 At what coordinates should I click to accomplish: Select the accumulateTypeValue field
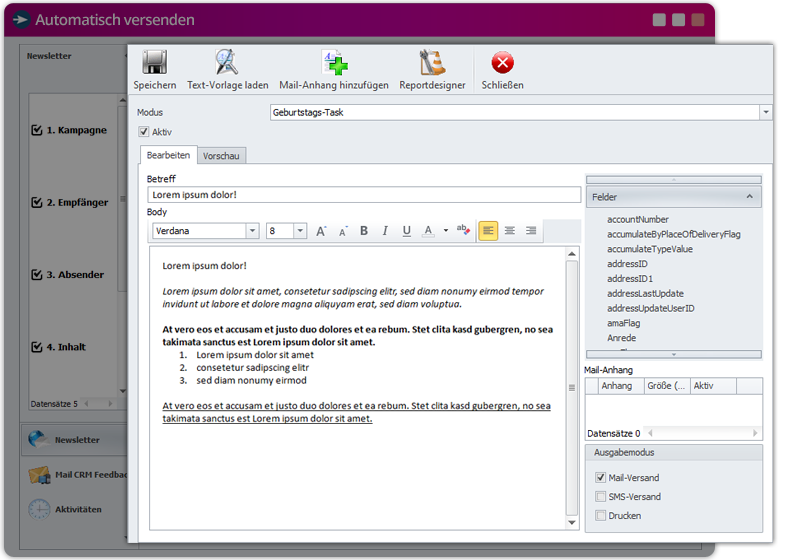coord(649,249)
